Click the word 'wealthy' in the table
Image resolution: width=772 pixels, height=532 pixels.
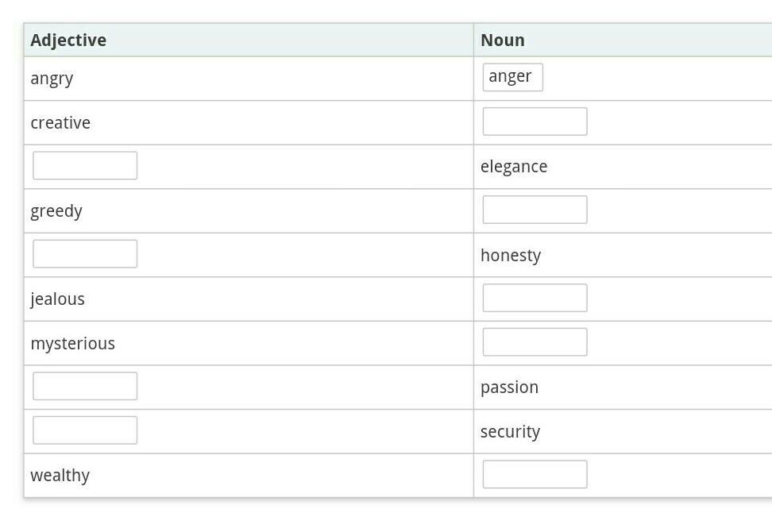pyautogui.click(x=60, y=476)
